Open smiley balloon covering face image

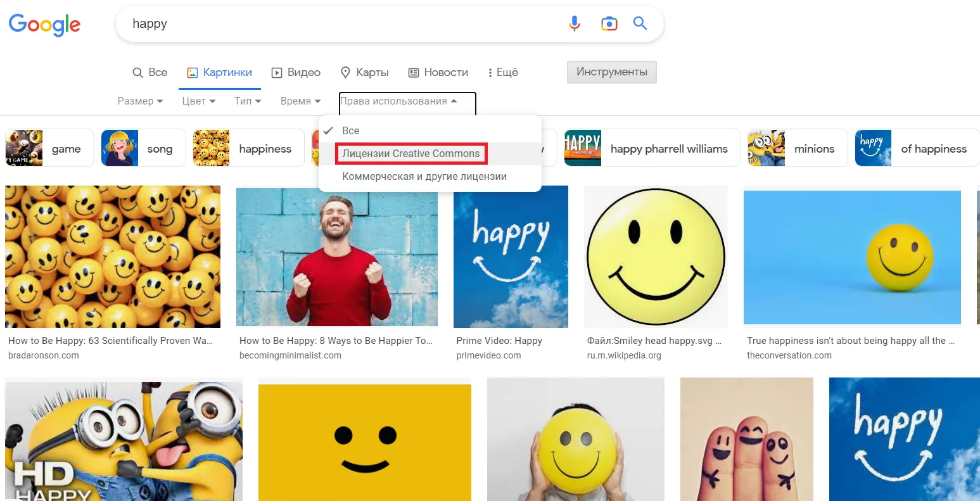pos(576,440)
